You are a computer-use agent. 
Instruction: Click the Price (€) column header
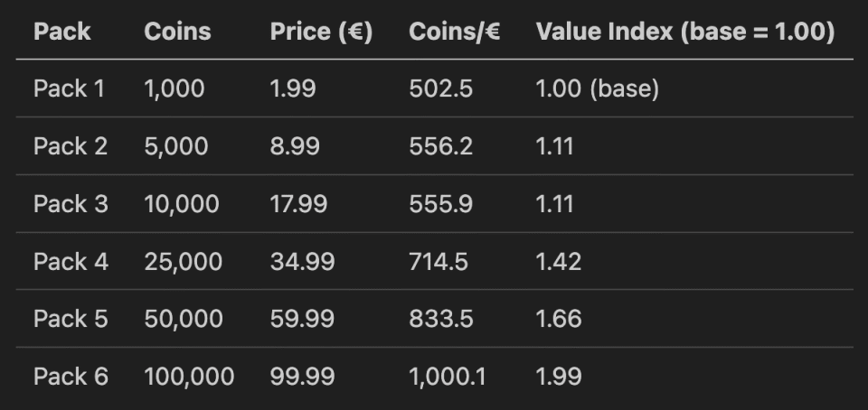click(x=321, y=32)
